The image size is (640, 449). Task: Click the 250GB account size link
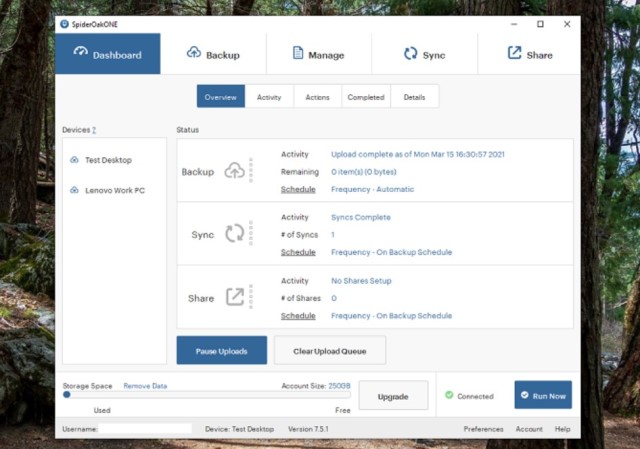tap(339, 386)
